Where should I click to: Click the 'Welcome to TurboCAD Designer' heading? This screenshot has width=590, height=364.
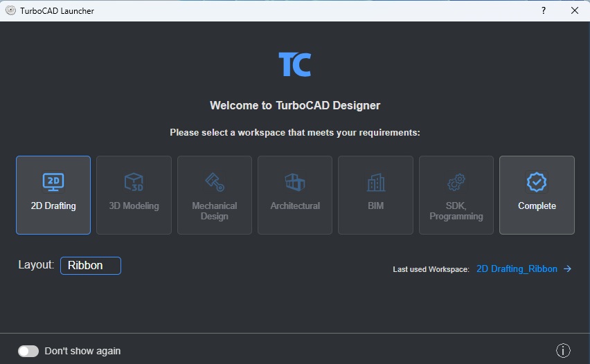click(x=295, y=105)
